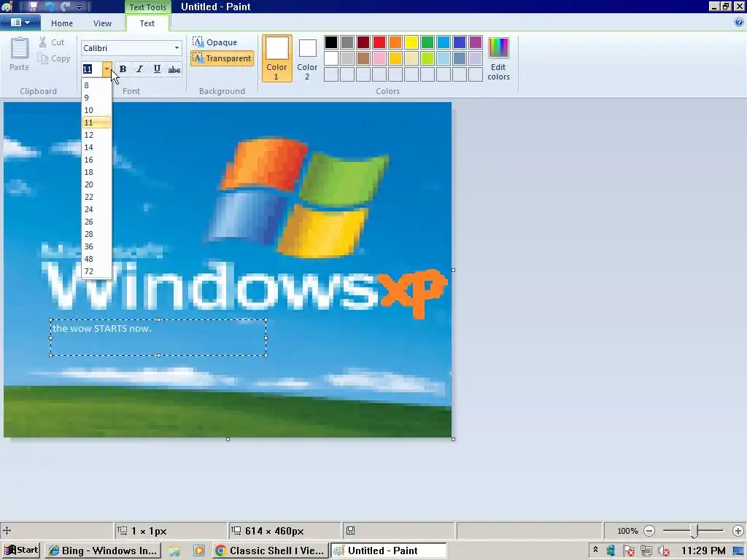
Task: Pick the black color swatch
Action: coord(331,42)
